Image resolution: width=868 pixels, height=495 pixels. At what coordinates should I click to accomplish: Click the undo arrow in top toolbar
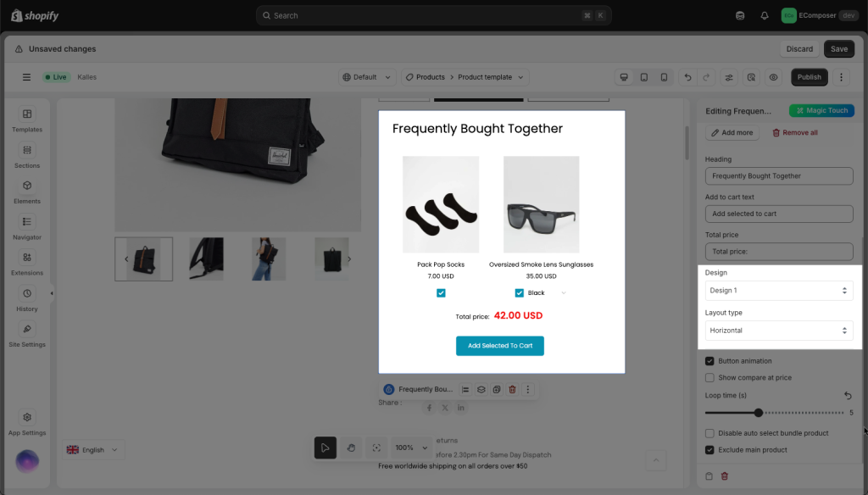click(x=687, y=77)
